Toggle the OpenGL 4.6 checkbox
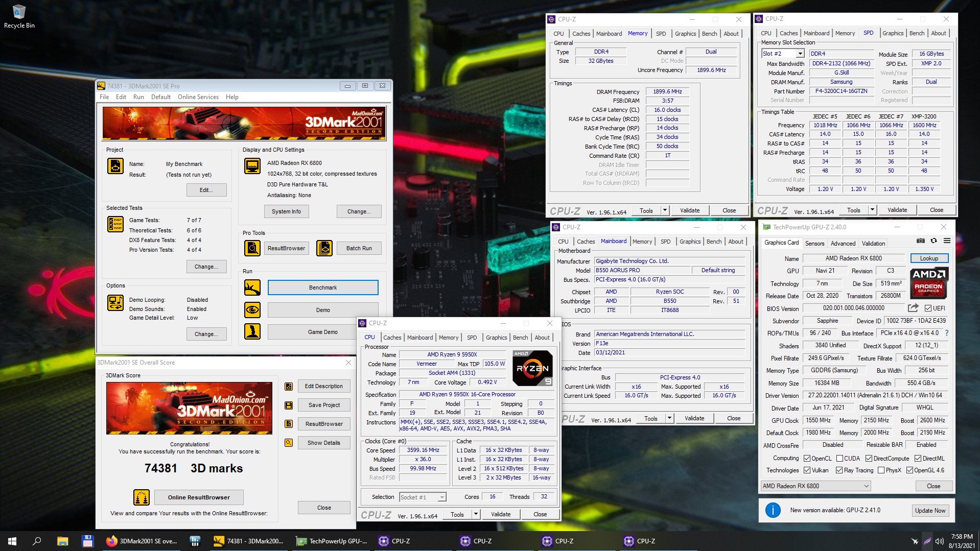 click(x=909, y=470)
